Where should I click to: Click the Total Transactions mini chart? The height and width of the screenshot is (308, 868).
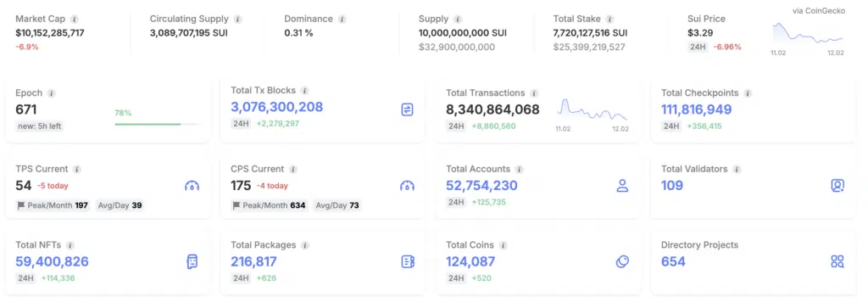pos(592,111)
